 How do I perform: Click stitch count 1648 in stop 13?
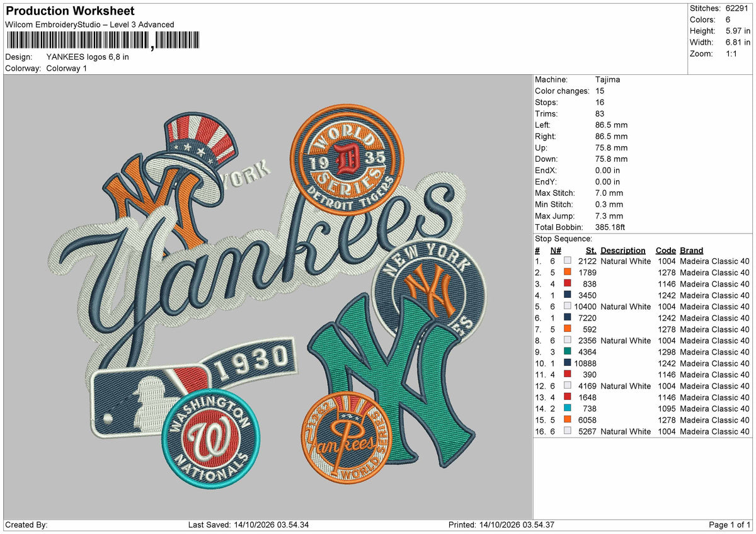[587, 397]
